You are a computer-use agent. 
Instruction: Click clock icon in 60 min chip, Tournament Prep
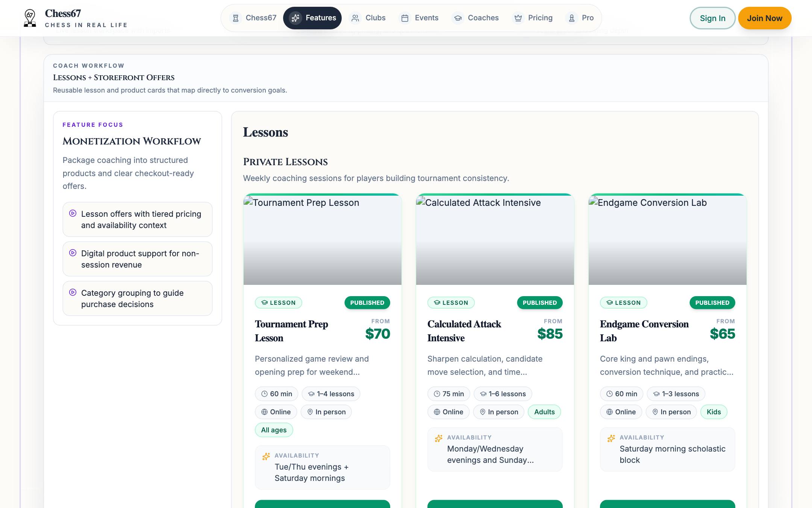click(x=265, y=394)
